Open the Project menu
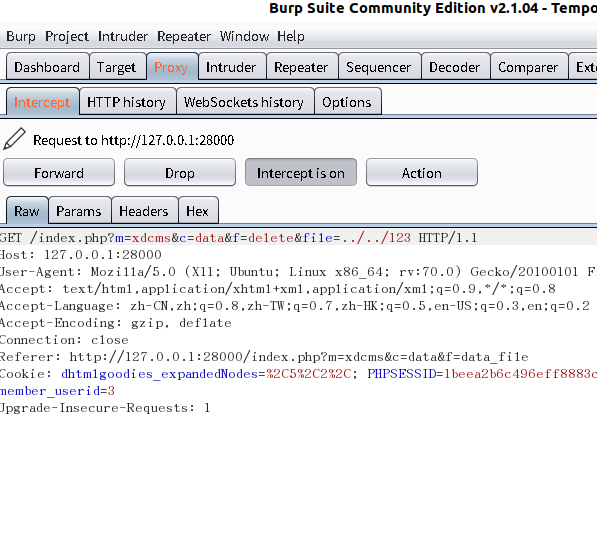Screen dimensions: 597x552 [x=67, y=37]
